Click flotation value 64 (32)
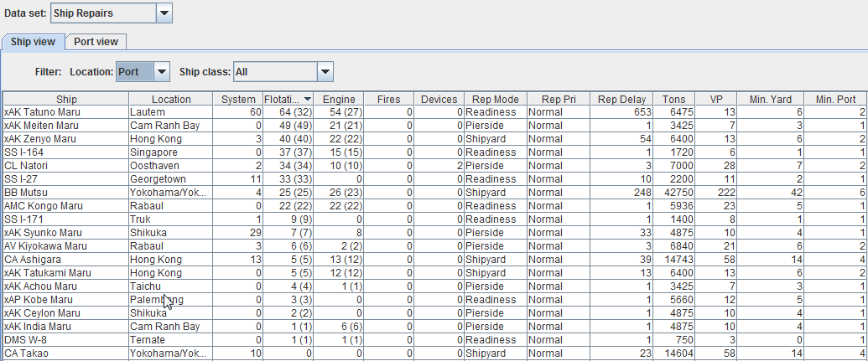Screen dimensions: 868x361 (295, 112)
